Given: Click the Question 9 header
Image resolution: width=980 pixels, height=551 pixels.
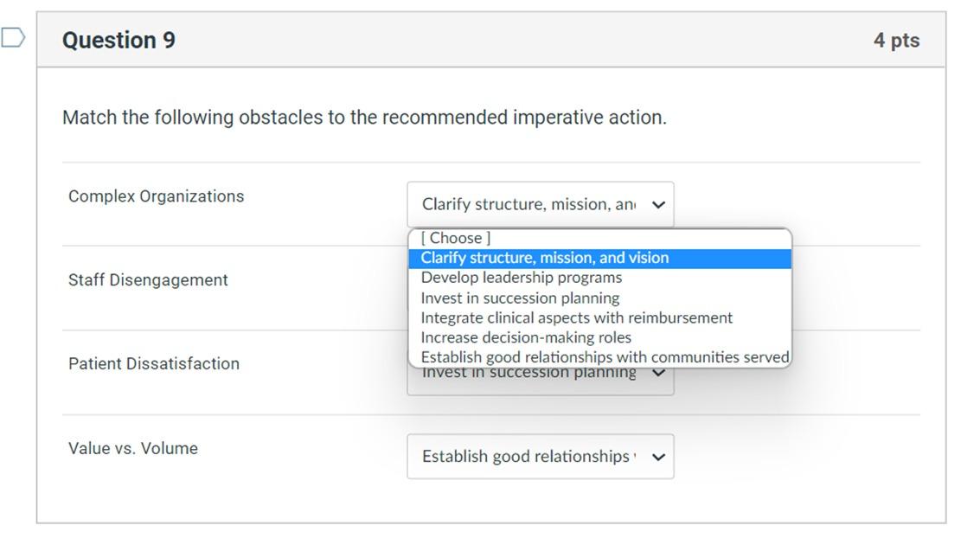Looking at the screenshot, I should tap(118, 39).
